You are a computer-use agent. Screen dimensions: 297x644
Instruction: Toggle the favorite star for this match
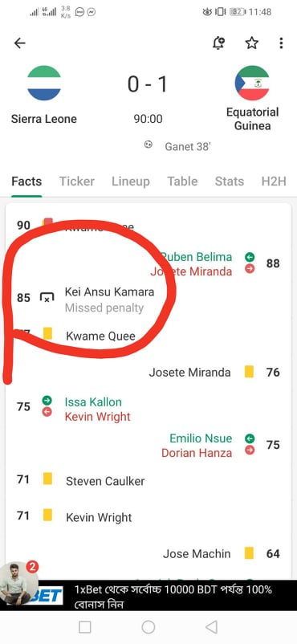(251, 43)
